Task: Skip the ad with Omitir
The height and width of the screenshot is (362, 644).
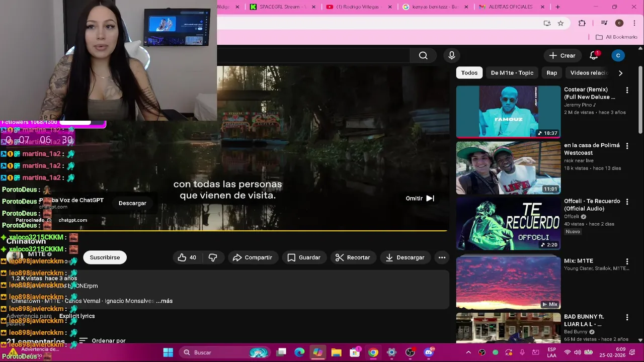Action: pos(420,198)
